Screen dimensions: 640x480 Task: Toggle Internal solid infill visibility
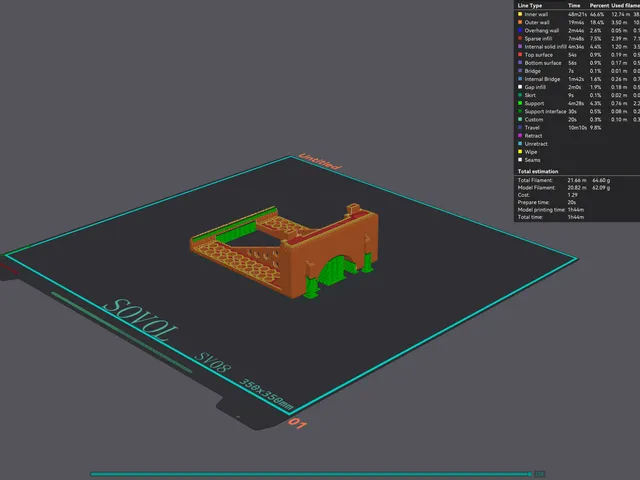click(x=545, y=47)
